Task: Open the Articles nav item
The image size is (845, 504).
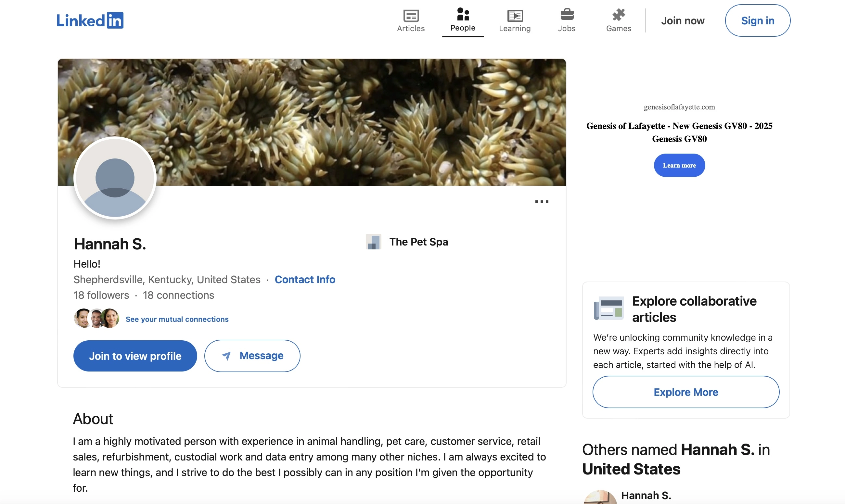Action: click(x=411, y=21)
